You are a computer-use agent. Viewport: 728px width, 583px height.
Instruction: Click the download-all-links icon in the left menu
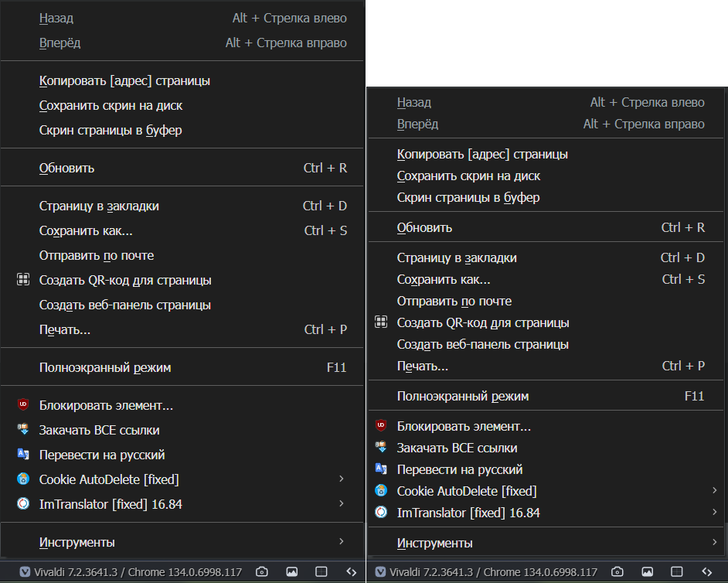click(23, 429)
